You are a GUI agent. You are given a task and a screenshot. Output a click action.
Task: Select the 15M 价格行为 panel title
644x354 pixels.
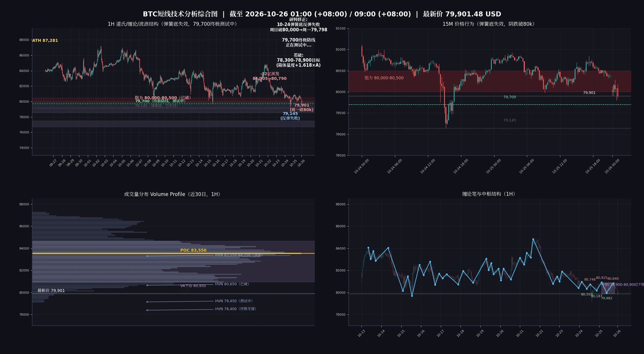click(489, 24)
